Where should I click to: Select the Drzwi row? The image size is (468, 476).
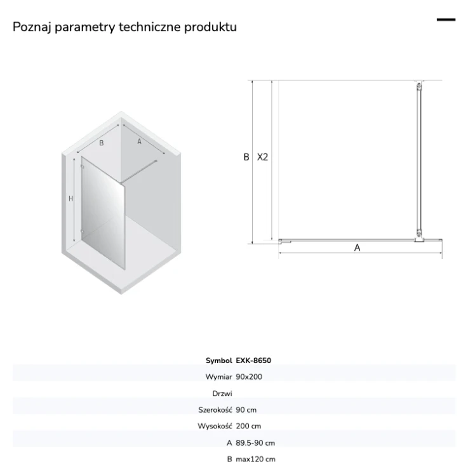click(x=234, y=393)
